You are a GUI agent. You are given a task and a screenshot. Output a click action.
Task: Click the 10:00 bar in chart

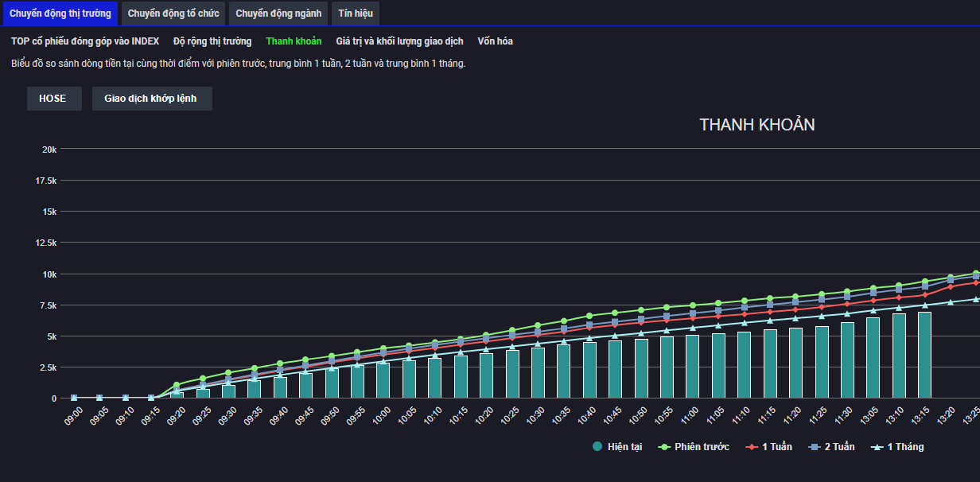pos(383,380)
